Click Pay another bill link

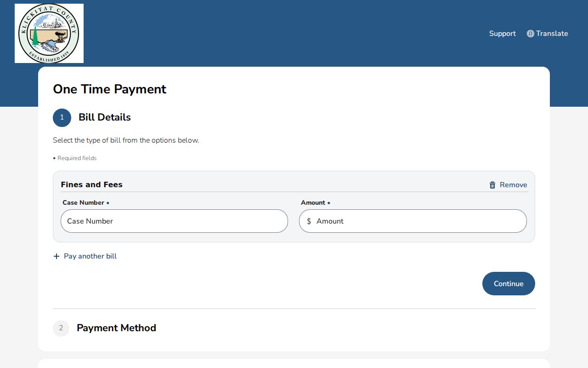(85, 256)
